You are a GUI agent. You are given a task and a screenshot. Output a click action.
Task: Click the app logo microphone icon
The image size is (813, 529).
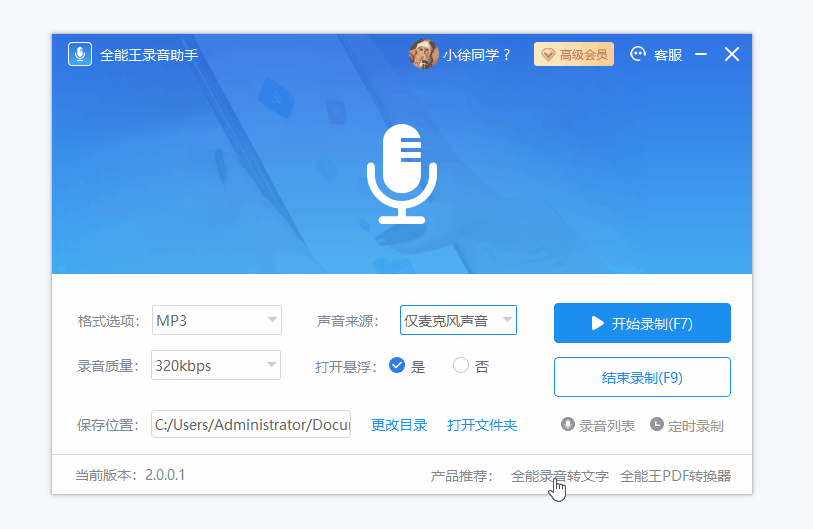[x=80, y=54]
